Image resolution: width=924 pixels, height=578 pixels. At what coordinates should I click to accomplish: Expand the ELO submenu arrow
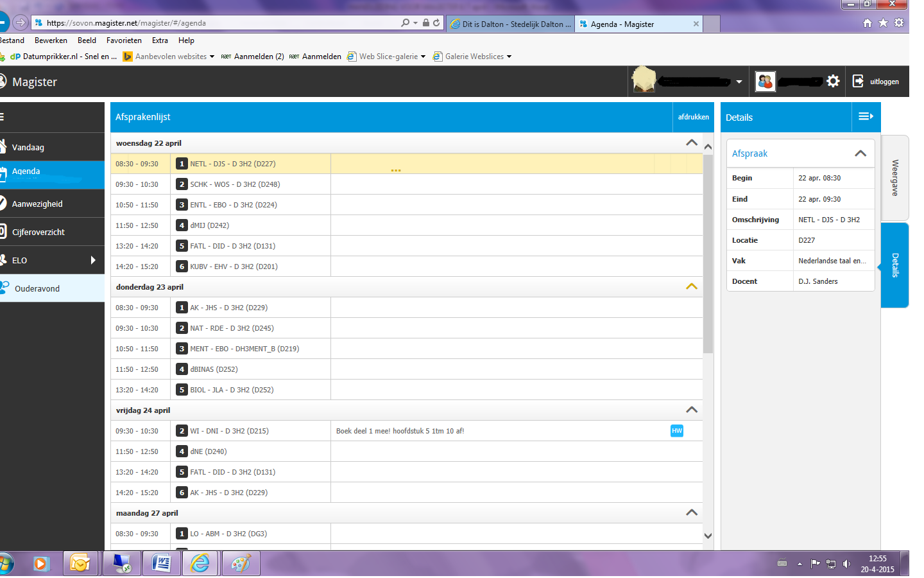point(93,260)
